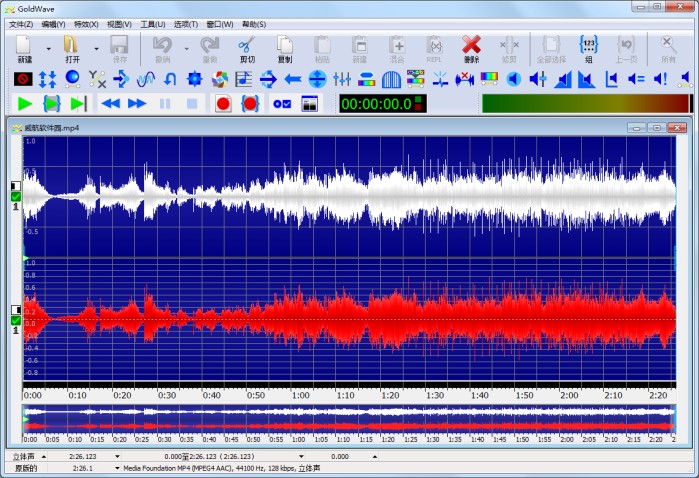Open the Tools (工具) menu
Image resolution: width=699 pixels, height=478 pixels.
pos(153,23)
